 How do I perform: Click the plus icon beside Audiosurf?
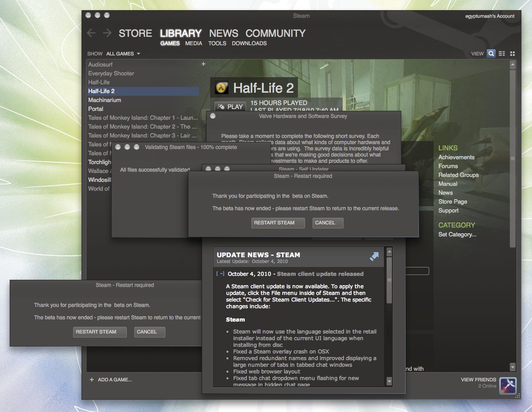(x=203, y=64)
